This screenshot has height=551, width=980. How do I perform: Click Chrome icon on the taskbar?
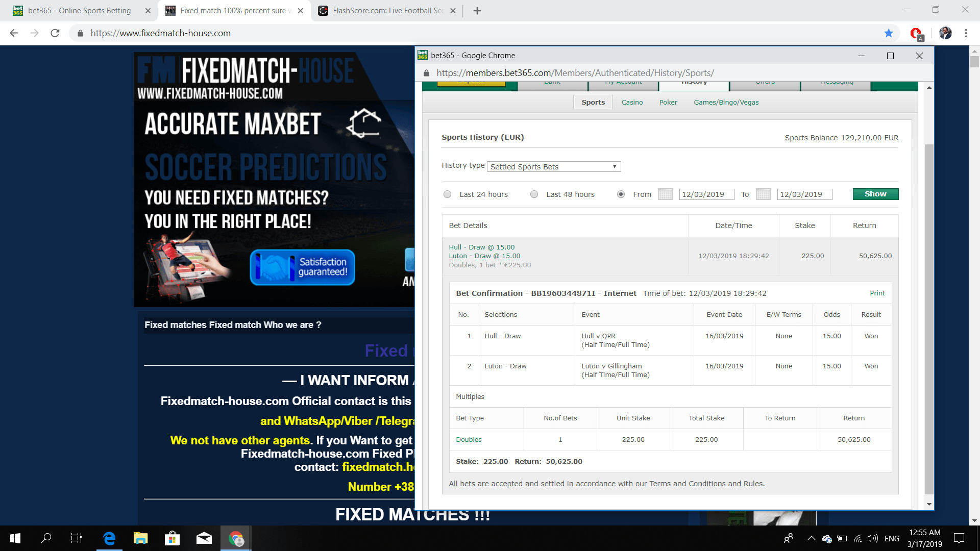tap(236, 538)
